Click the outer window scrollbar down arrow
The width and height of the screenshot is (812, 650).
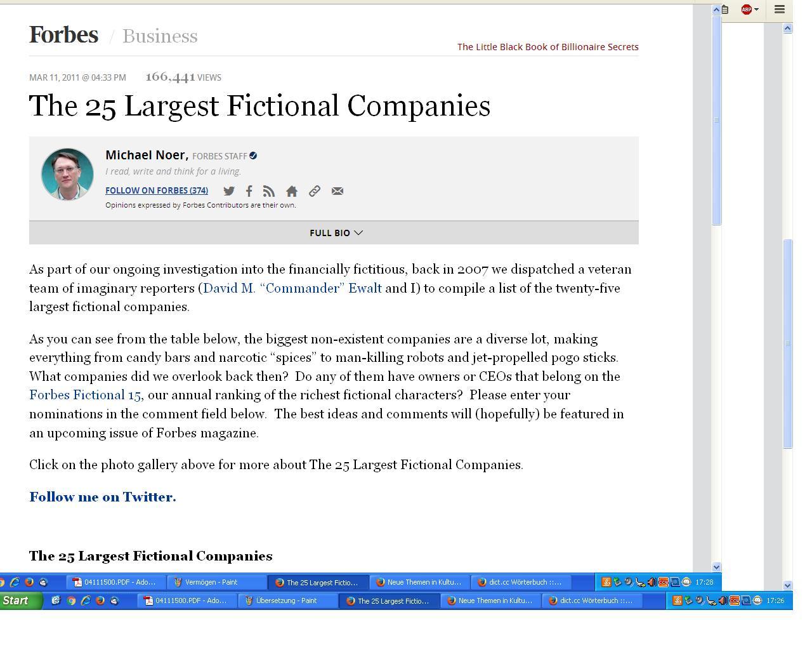click(x=788, y=585)
